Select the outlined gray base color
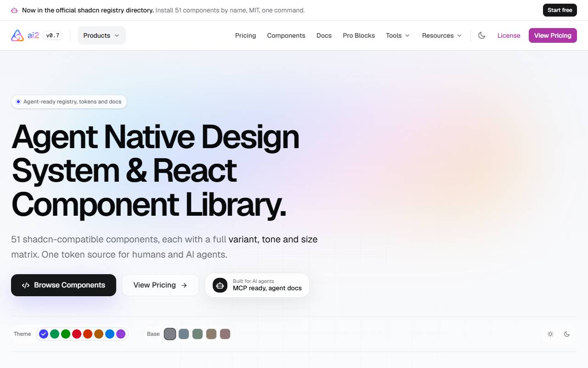The image size is (588, 368). [170, 334]
